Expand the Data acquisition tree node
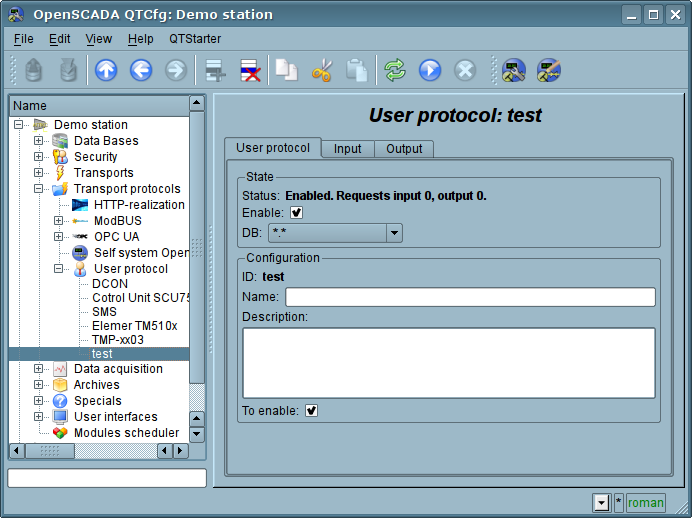The height and width of the screenshot is (518, 692). point(38,369)
